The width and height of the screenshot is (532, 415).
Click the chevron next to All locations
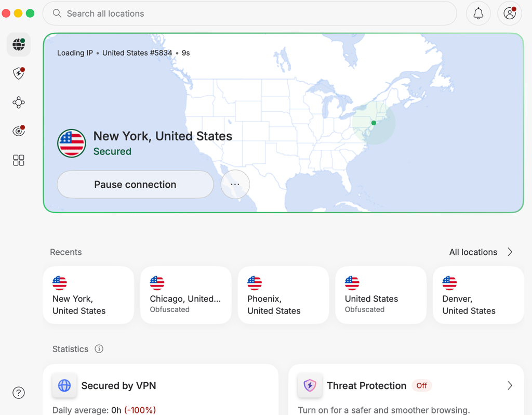tap(510, 252)
